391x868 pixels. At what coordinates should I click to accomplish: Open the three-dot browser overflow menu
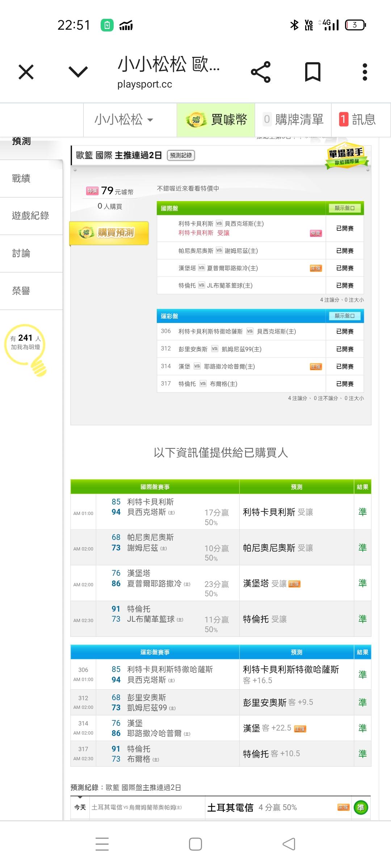tap(365, 72)
